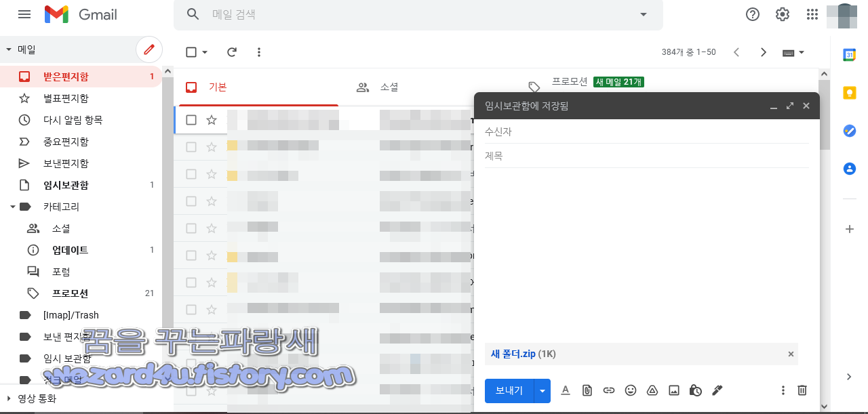Image resolution: width=868 pixels, height=414 pixels.
Task: Toggle confidential mode for the draft
Action: pos(695,390)
